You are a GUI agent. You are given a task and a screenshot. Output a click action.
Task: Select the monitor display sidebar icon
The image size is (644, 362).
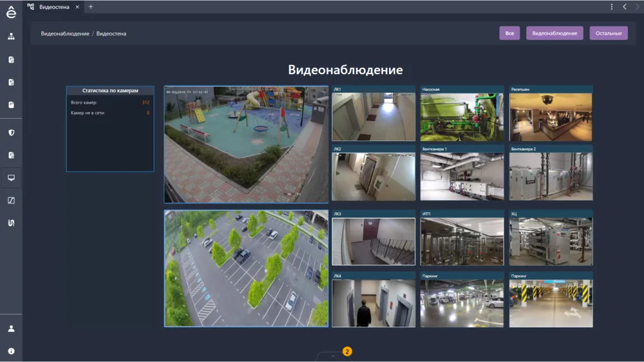[x=11, y=178]
